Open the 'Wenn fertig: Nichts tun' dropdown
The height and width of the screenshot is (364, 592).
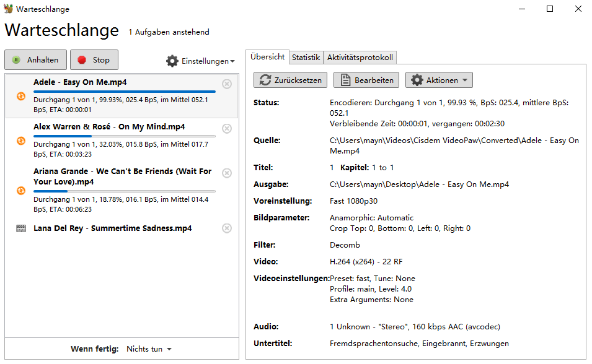(x=149, y=349)
